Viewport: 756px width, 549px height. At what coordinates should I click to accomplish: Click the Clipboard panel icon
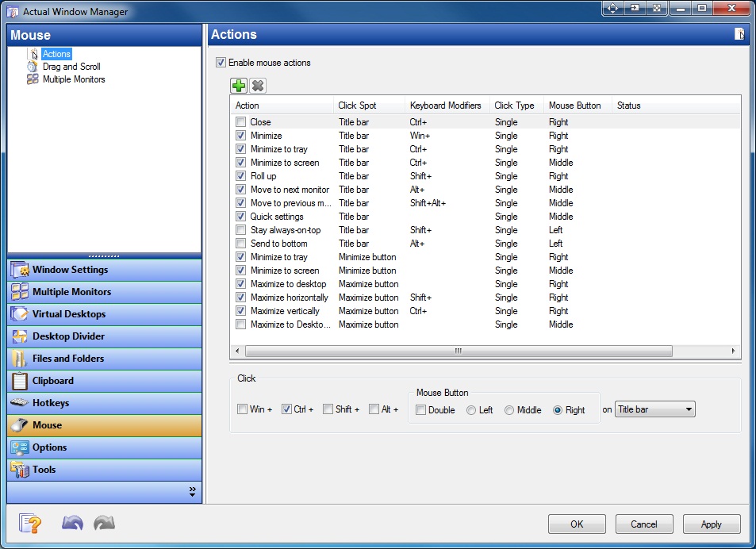tap(20, 381)
